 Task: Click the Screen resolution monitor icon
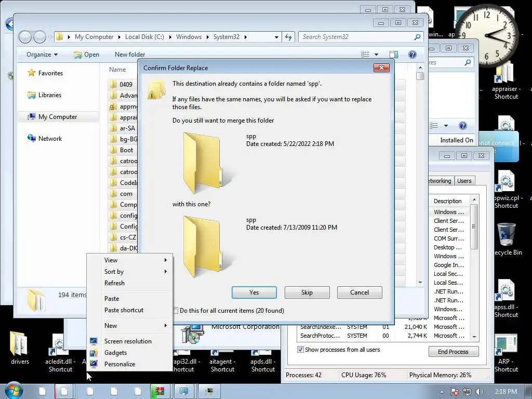point(94,341)
